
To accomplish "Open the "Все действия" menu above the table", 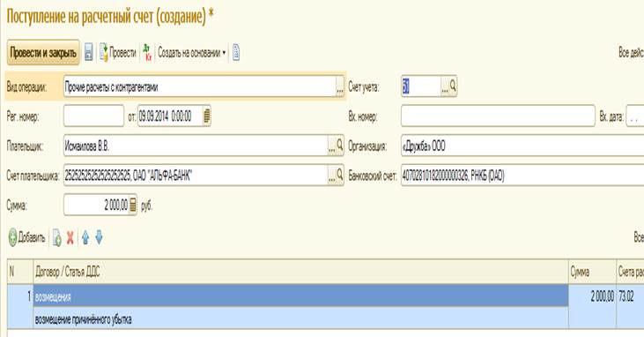I will 639,237.
